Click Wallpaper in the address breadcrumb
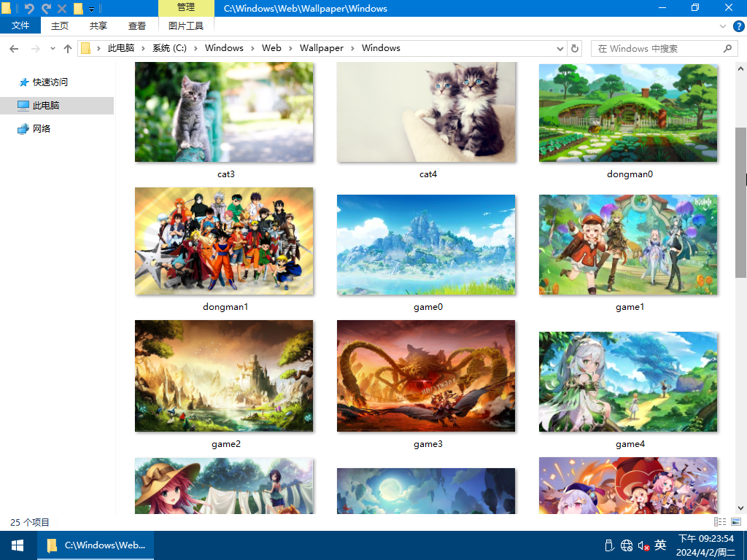The height and width of the screenshot is (560, 747). (321, 48)
